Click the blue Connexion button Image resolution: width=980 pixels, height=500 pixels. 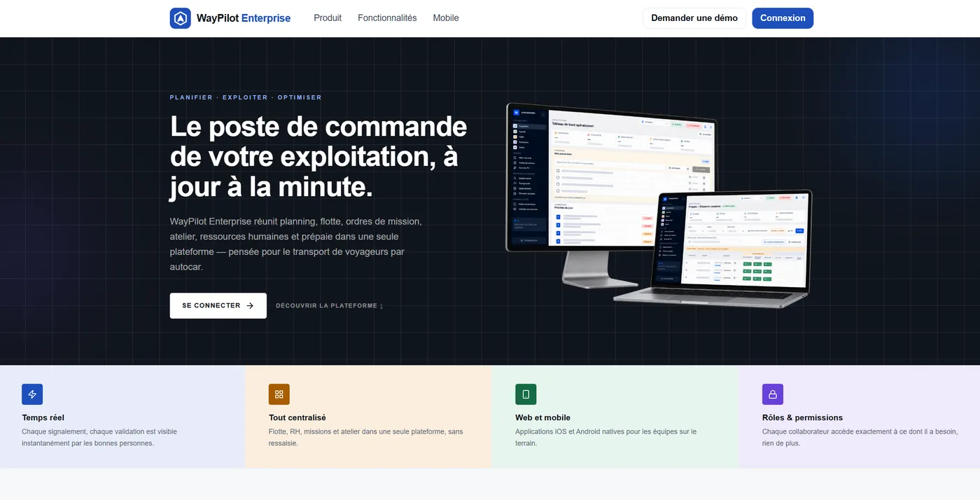coord(783,18)
